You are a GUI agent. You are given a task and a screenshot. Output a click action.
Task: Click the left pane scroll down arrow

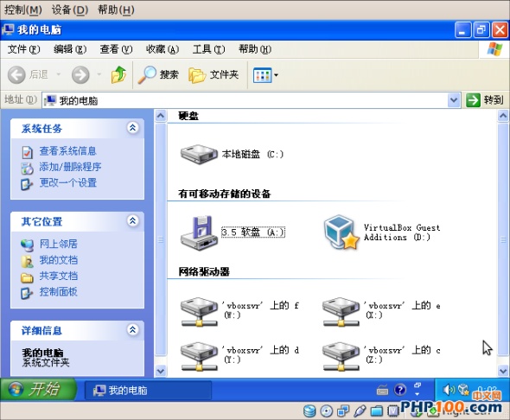tap(161, 371)
